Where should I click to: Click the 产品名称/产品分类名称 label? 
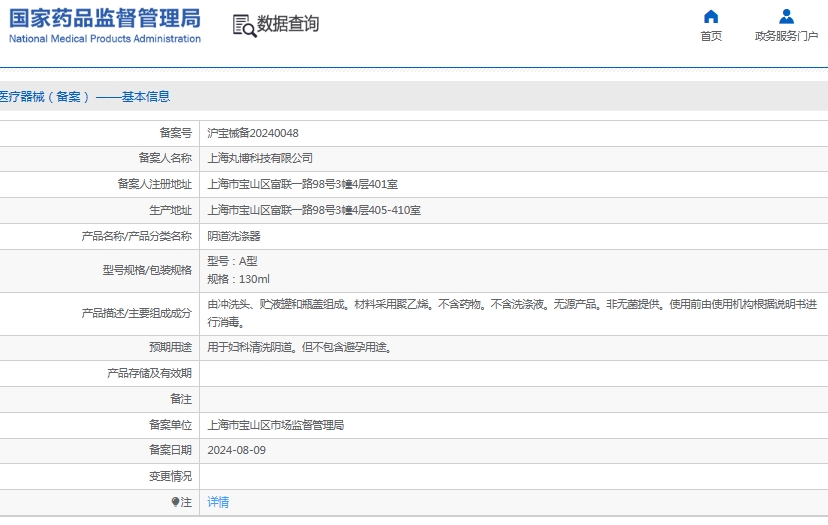point(137,236)
